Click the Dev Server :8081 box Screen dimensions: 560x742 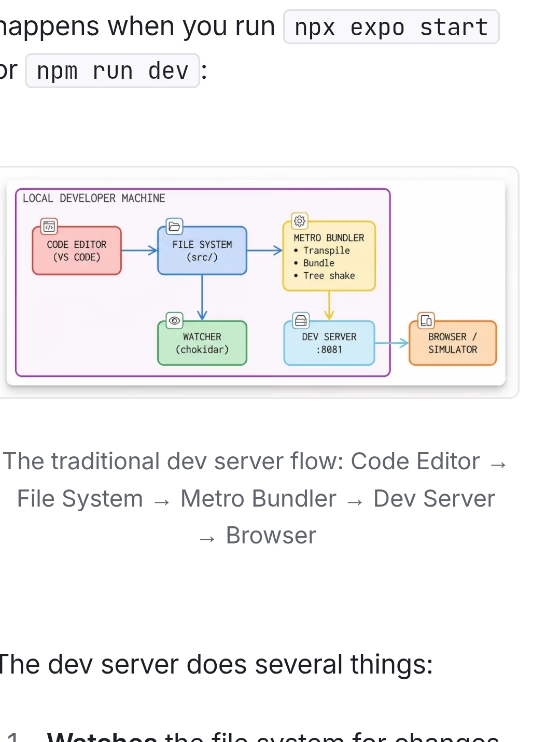coord(329,343)
